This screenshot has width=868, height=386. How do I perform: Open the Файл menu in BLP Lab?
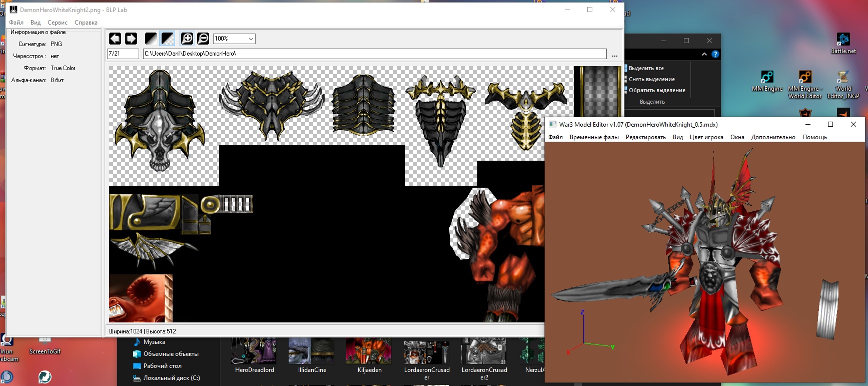click(x=17, y=23)
